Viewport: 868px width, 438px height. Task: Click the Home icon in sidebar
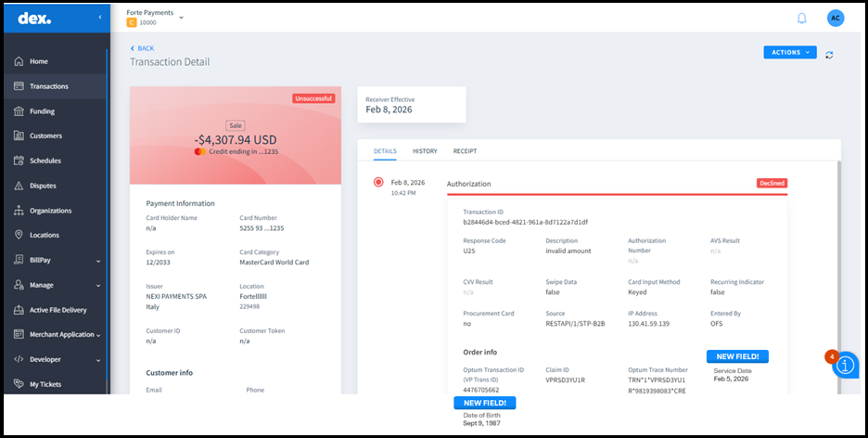point(19,61)
